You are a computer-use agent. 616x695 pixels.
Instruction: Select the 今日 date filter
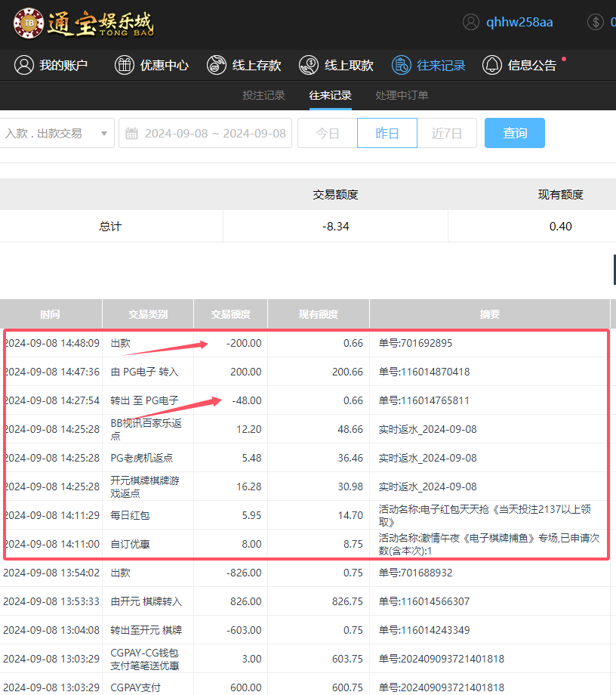328,133
